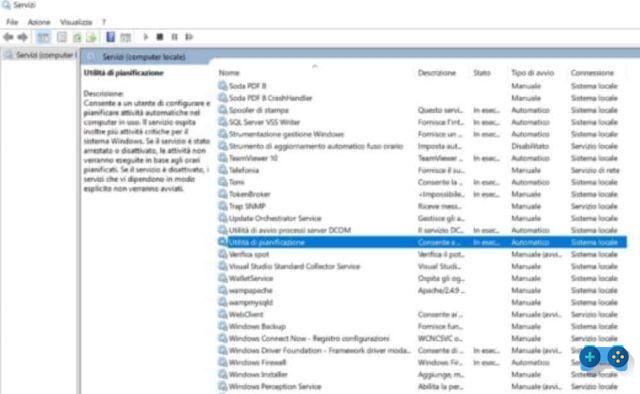Click the gear icon beside WalletService
This screenshot has height=394, width=640.
pyautogui.click(x=222, y=278)
